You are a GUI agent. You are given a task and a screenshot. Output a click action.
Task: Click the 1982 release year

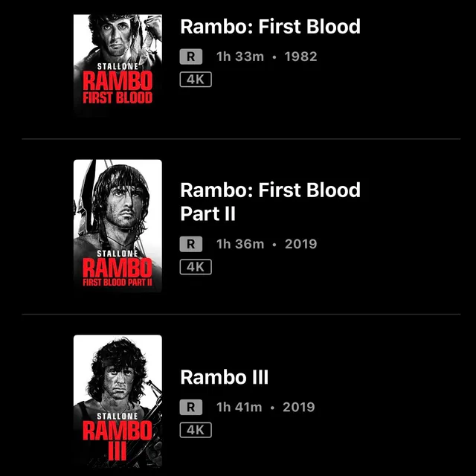[300, 57]
